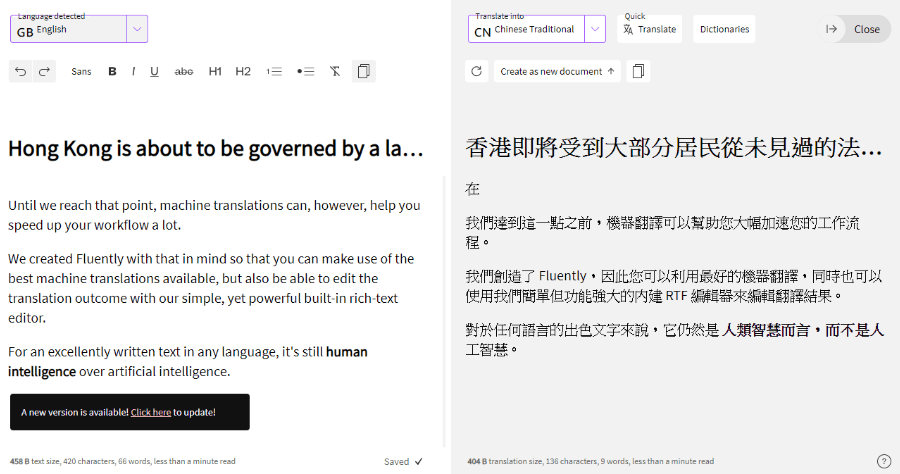Toggle italic formatting
The image size is (900, 474).
point(133,71)
